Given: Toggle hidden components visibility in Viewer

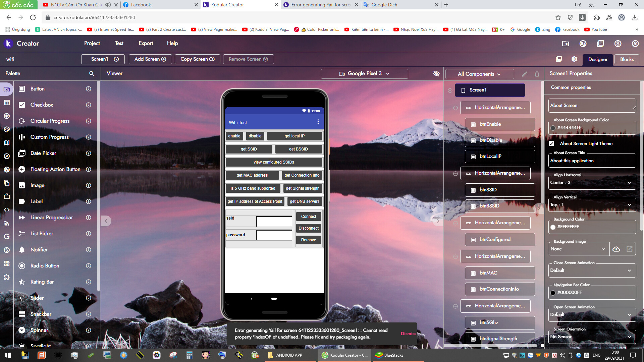Looking at the screenshot, I should [436, 74].
